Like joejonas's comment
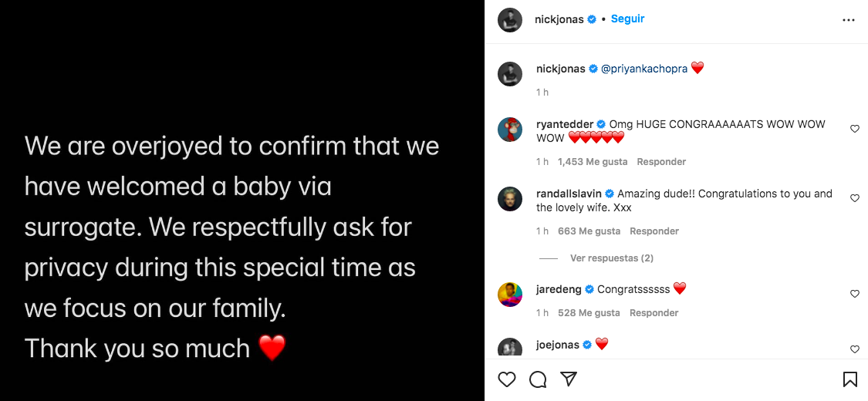This screenshot has width=868, height=401. click(854, 349)
